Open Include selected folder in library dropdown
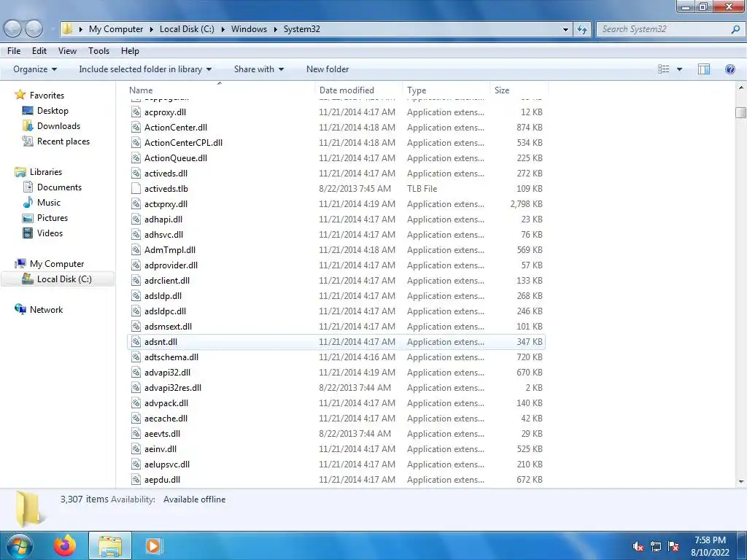Viewport: 747px width, 560px height. (145, 69)
